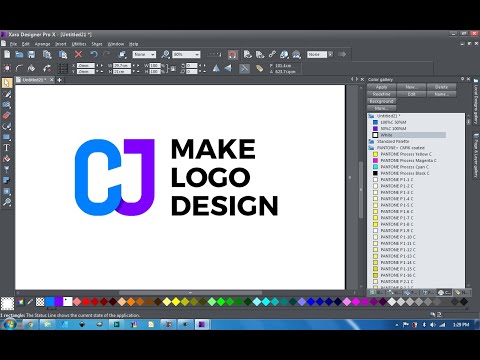The image size is (480, 360).
Task: Click the Save floppy disk icon
Action: pyautogui.click(x=31, y=54)
